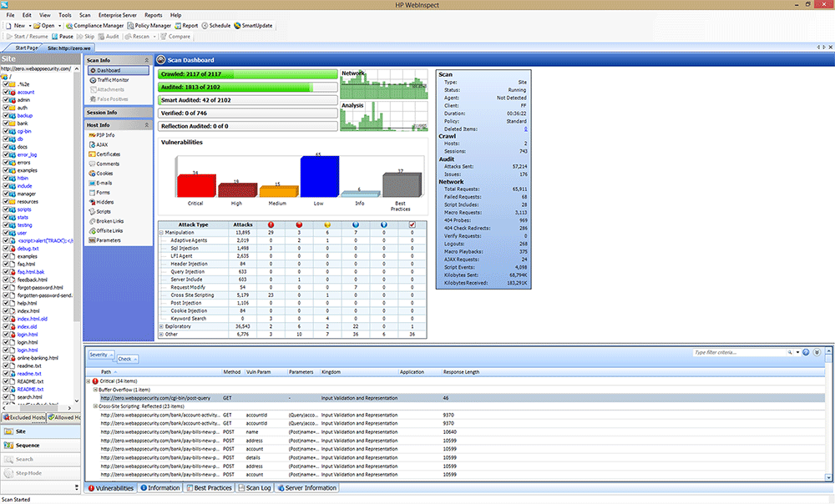The height and width of the screenshot is (504, 835).
Task: Show Forms in Host Info
Action: (x=99, y=193)
